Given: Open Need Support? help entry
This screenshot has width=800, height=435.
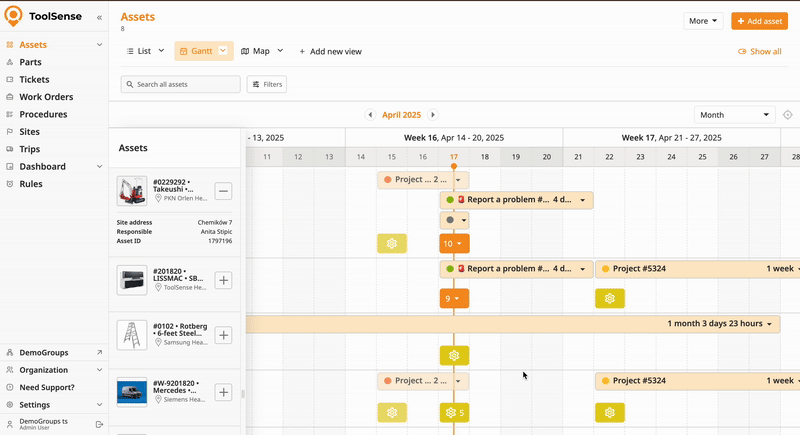Looking at the screenshot, I should click(47, 388).
